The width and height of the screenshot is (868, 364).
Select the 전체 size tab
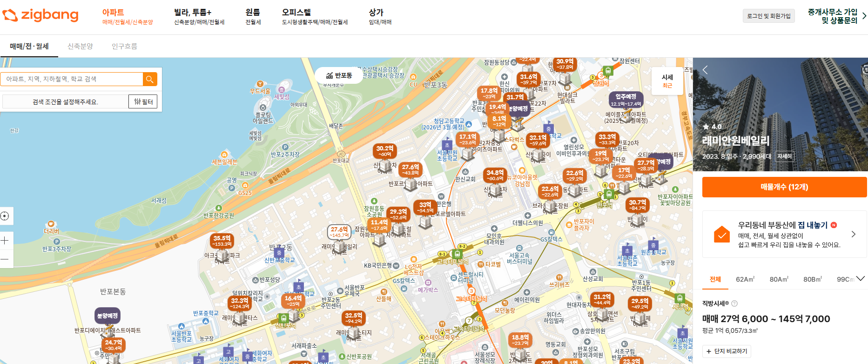coord(715,279)
